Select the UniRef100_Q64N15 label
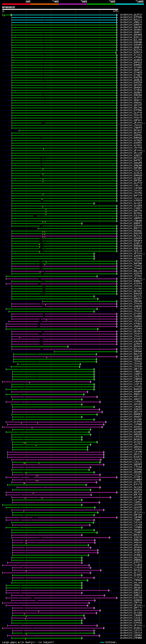This screenshot has height=644, width=146. (x=131, y=550)
